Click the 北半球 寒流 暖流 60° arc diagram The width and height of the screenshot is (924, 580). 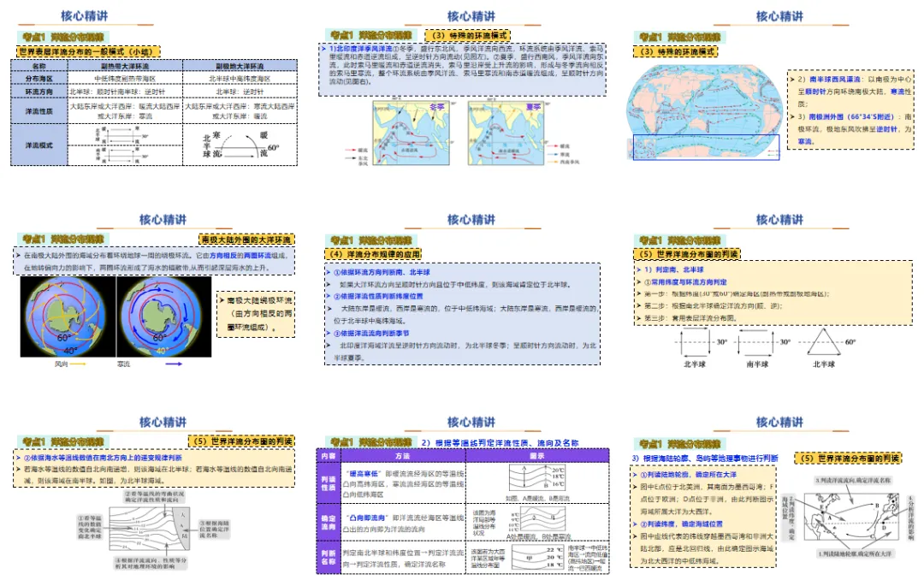click(x=240, y=145)
